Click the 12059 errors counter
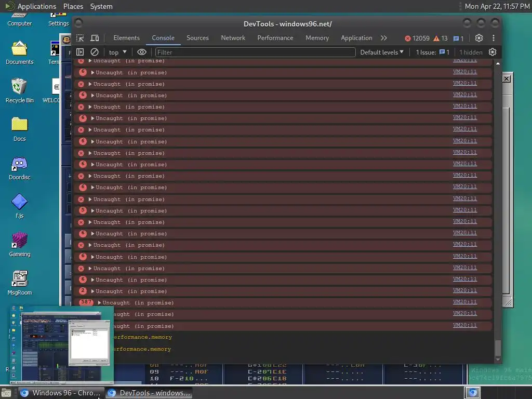The height and width of the screenshot is (399, 532). point(417,38)
